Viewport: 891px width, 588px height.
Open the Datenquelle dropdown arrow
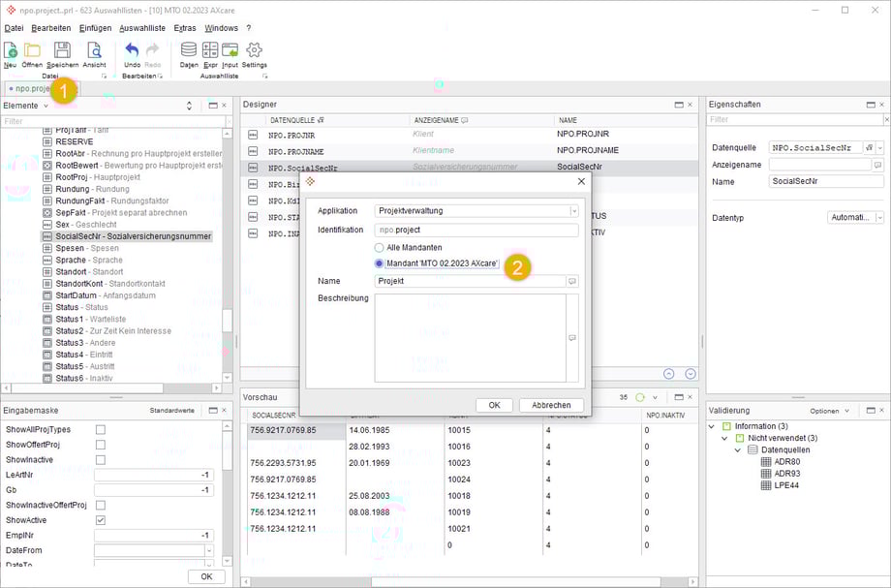click(x=880, y=147)
